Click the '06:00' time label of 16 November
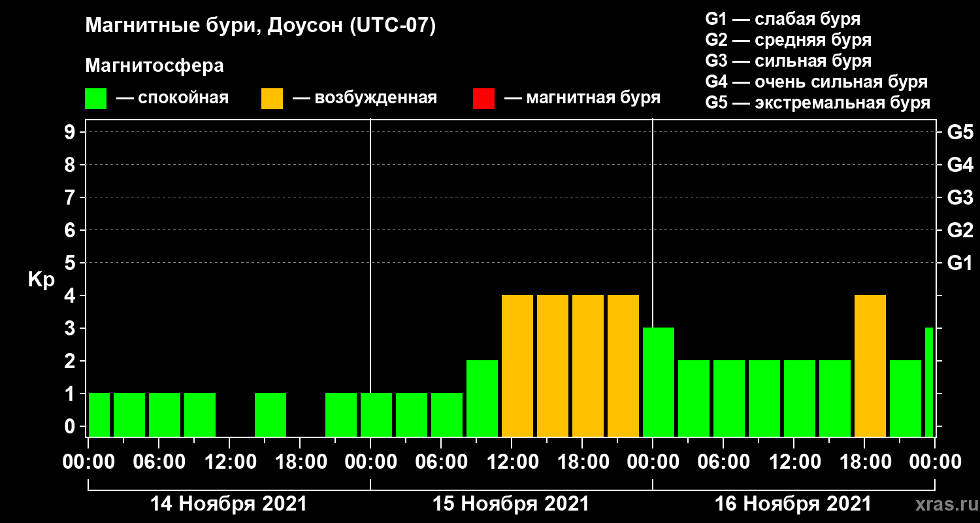This screenshot has width=980, height=523. click(x=723, y=462)
